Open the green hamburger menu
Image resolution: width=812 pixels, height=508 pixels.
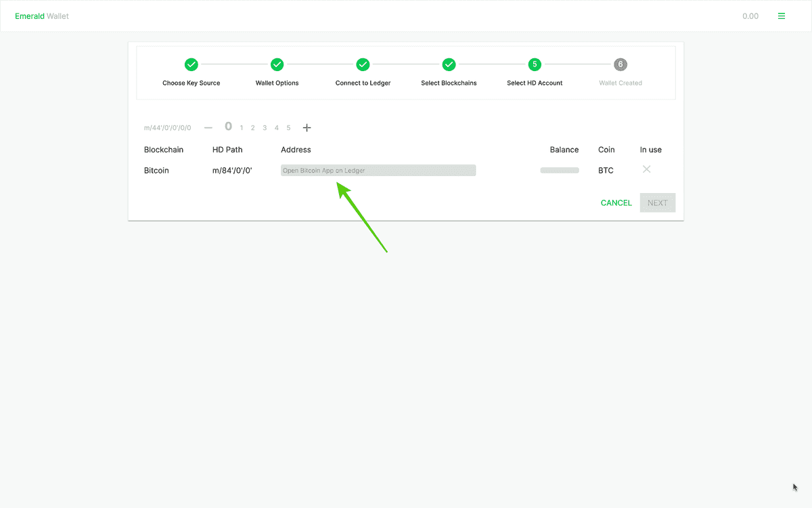coord(782,15)
